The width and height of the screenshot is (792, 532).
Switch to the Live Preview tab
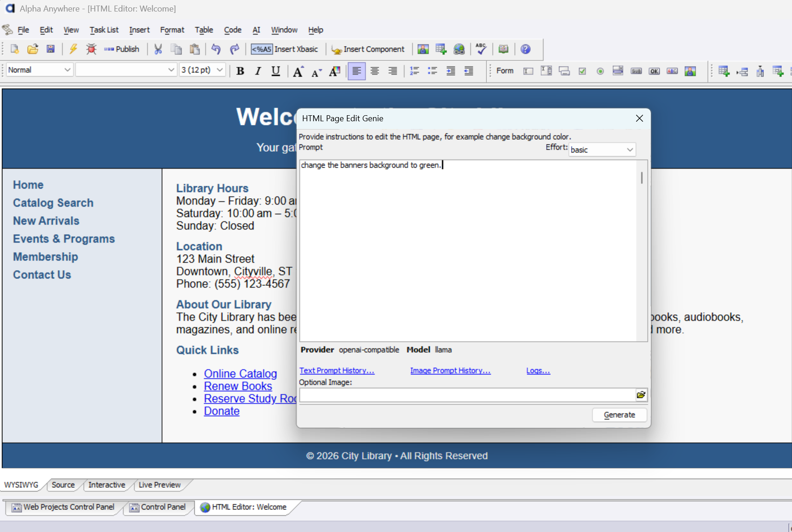(x=160, y=485)
